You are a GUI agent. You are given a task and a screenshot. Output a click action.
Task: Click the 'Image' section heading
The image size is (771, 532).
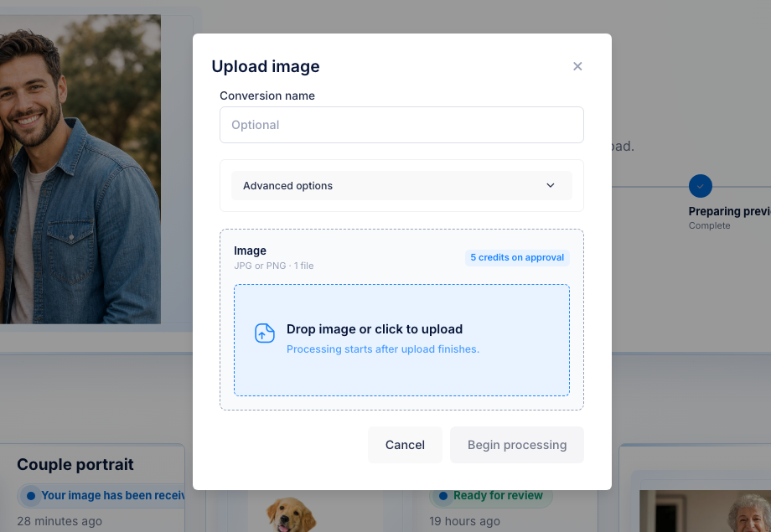[x=250, y=251]
